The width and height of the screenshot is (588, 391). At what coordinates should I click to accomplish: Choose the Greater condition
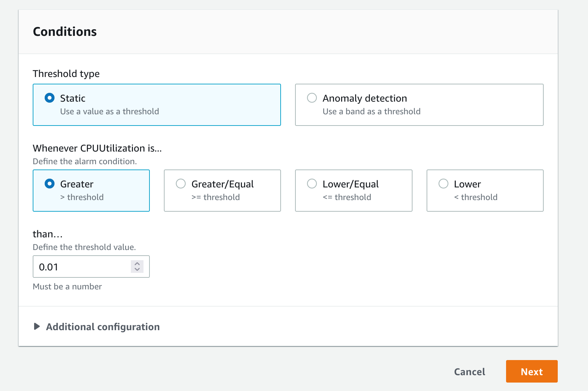coord(50,184)
